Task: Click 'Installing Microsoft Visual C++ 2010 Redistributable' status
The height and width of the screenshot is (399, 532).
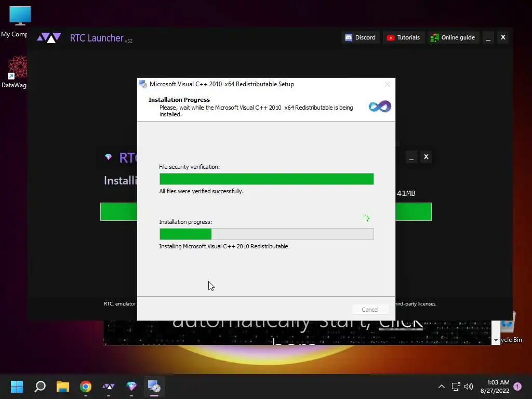Action: point(223,246)
